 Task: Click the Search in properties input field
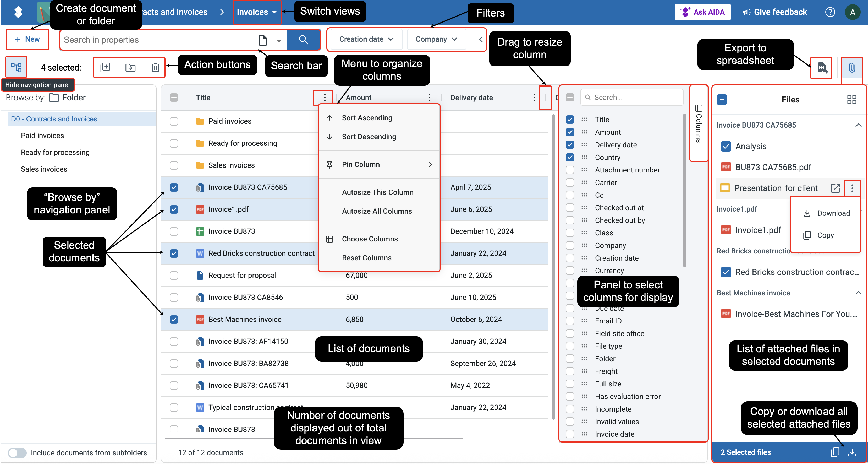tap(158, 40)
